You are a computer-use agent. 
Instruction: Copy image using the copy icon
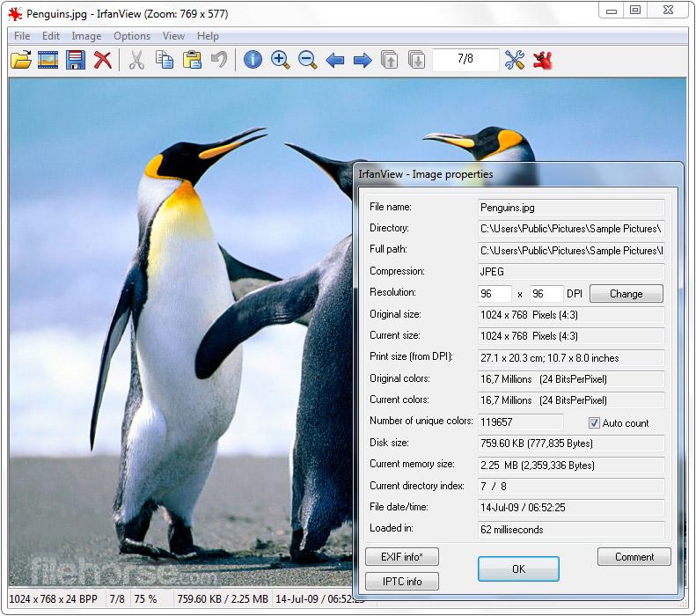point(165,60)
